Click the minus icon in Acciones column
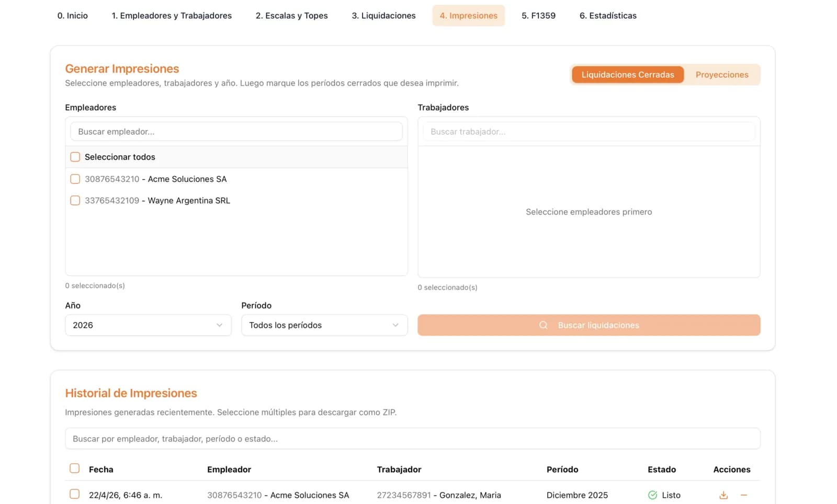This screenshot has width=837, height=504. [x=744, y=495]
